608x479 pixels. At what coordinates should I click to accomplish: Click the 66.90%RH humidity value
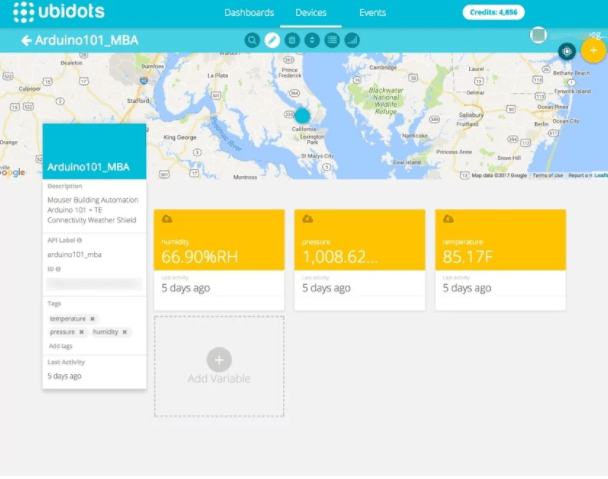tap(200, 257)
